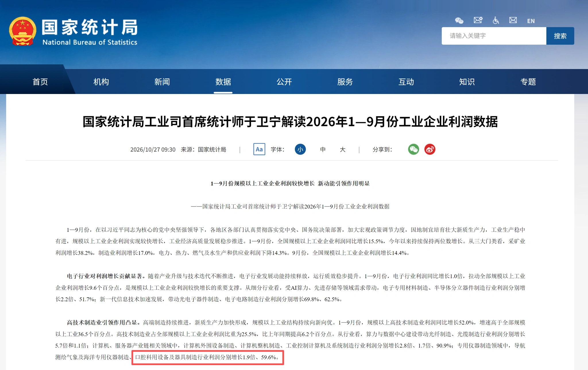Open the 公开 navigation menu
Viewport: 588px width, 370px height.
point(284,82)
